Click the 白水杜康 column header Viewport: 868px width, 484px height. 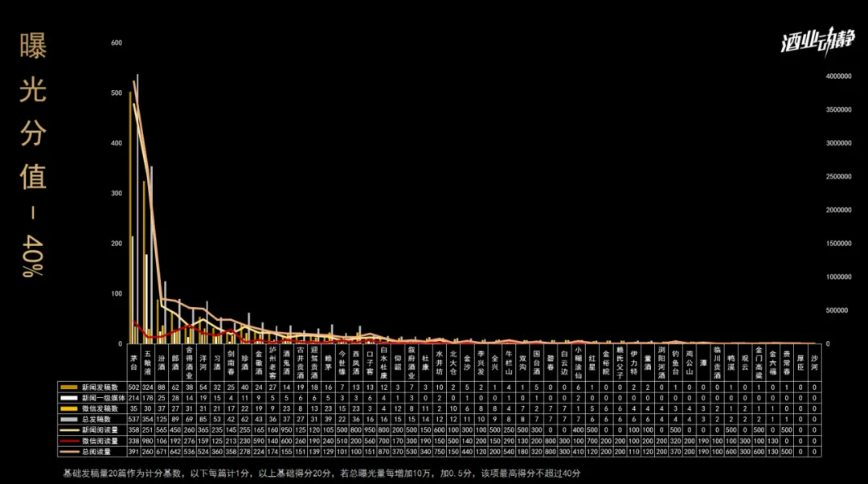point(383,363)
